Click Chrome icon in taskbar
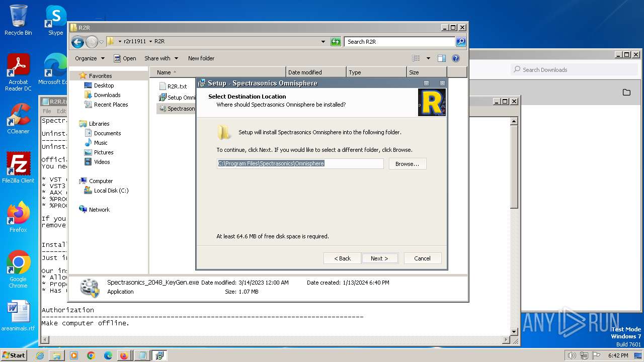This screenshot has height=362, width=644. click(x=91, y=355)
